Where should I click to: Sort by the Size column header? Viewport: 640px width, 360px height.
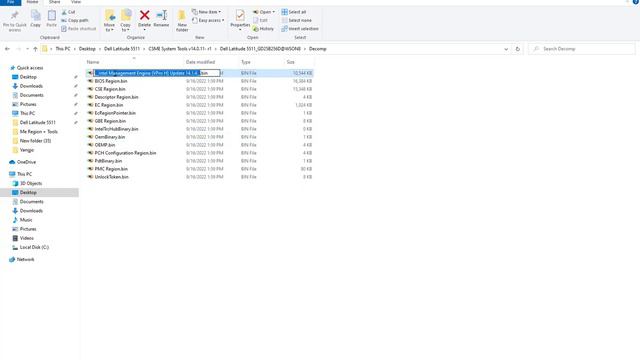pos(291,62)
